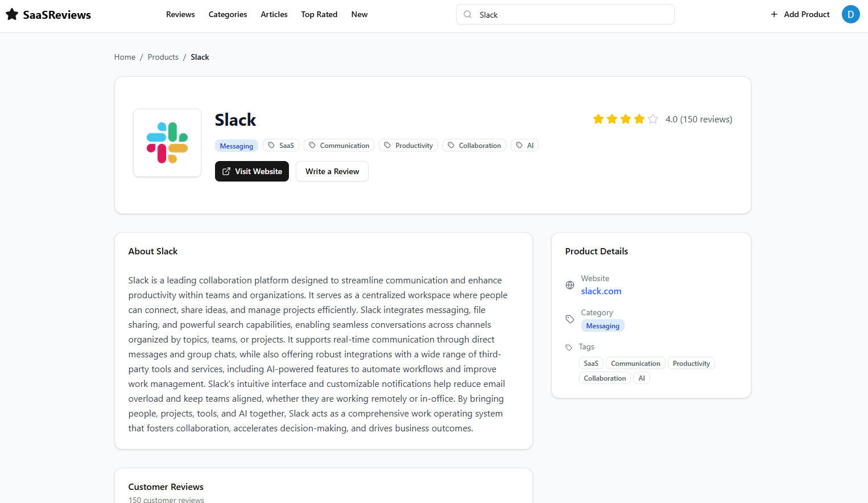Click the Messaging badge in Product Details
Image resolution: width=868 pixels, height=503 pixels.
coord(603,325)
